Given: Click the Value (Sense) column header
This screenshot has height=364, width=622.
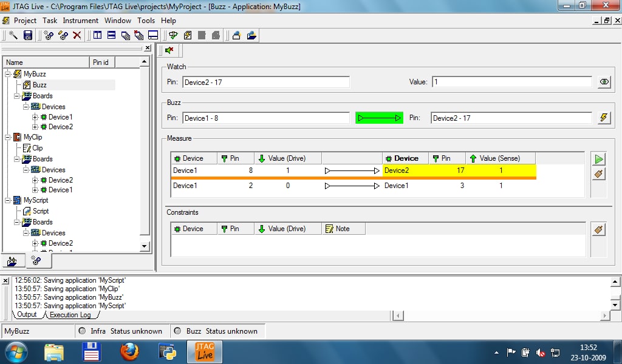Looking at the screenshot, I should (501, 158).
